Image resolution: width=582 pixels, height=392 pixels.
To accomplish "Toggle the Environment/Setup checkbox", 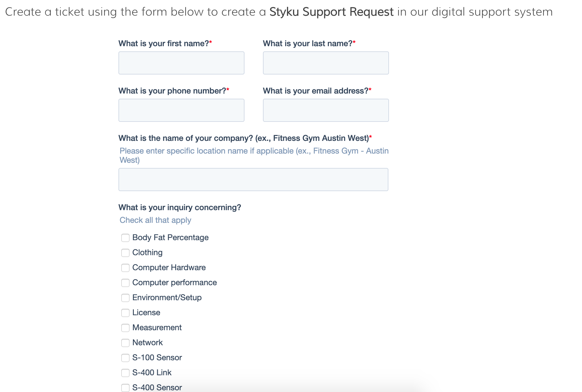I will [125, 298].
